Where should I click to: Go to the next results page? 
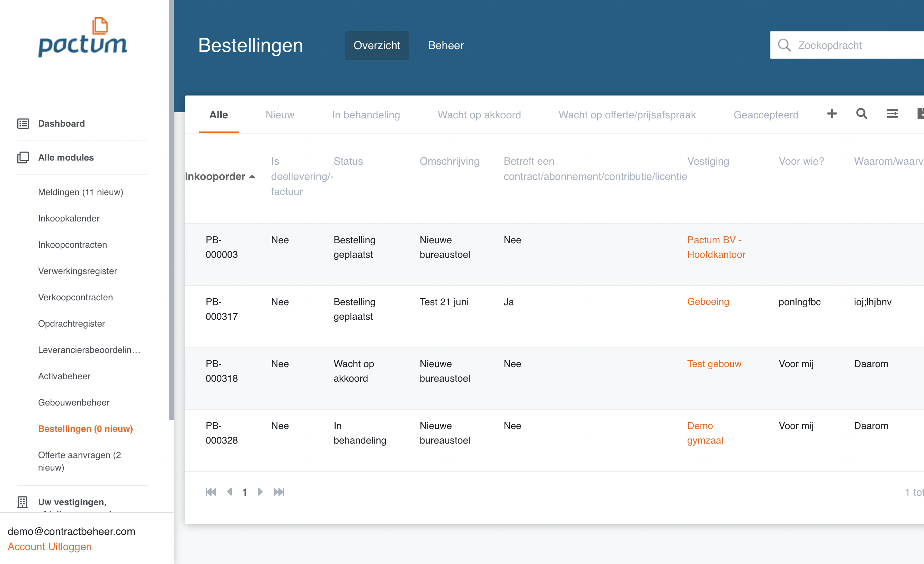(x=260, y=492)
